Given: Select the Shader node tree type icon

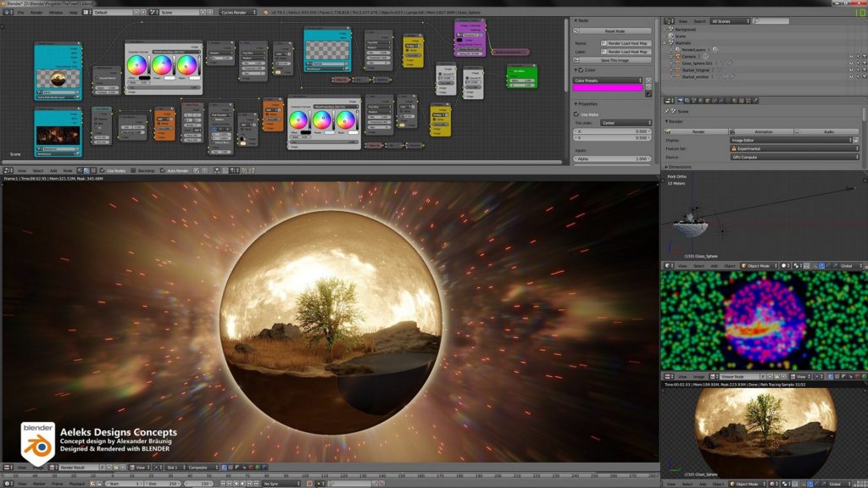Looking at the screenshot, I should [x=80, y=170].
